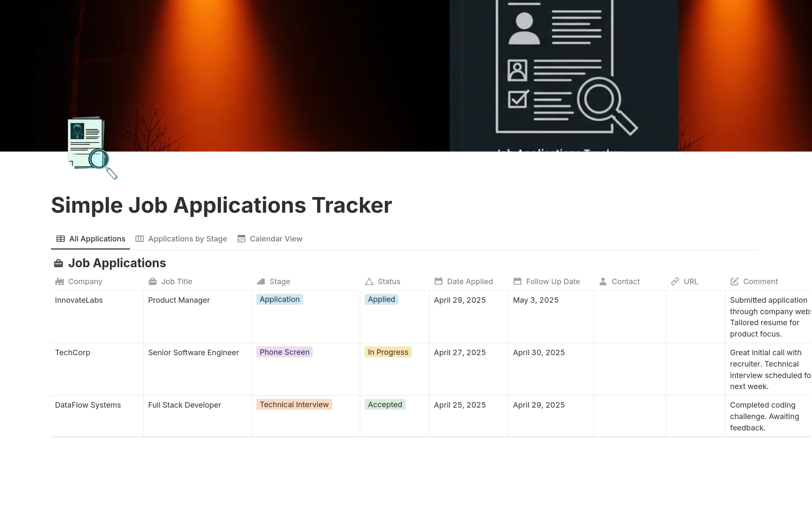
Task: Select the Full Stack Developer cell
Action: point(198,416)
